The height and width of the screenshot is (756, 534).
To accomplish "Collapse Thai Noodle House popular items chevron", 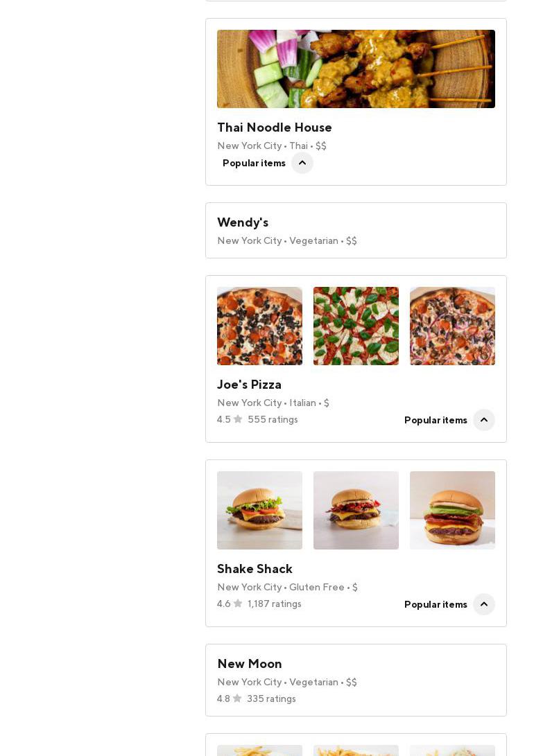I will 302,164.
